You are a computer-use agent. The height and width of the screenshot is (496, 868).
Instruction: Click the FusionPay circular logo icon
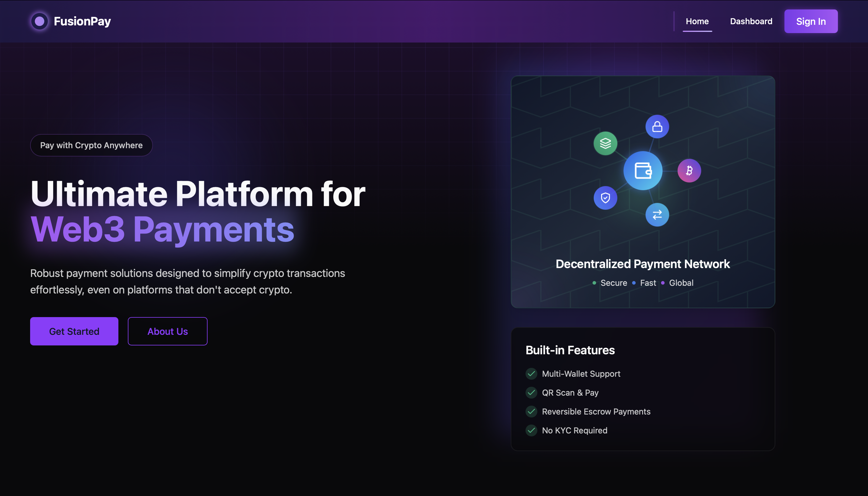point(40,22)
